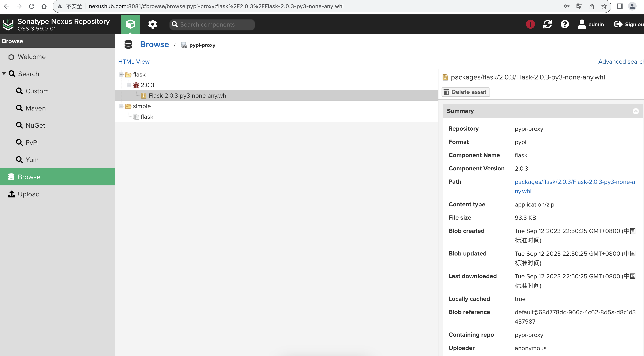The image size is (644, 356).
Task: Click the wheel file icon in asset header
Action: 445,77
